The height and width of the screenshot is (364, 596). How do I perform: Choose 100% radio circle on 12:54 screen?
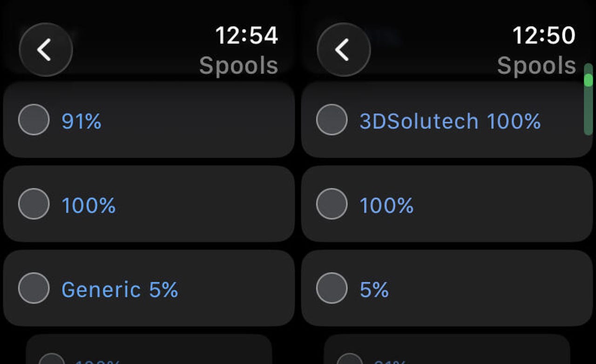[34, 204]
